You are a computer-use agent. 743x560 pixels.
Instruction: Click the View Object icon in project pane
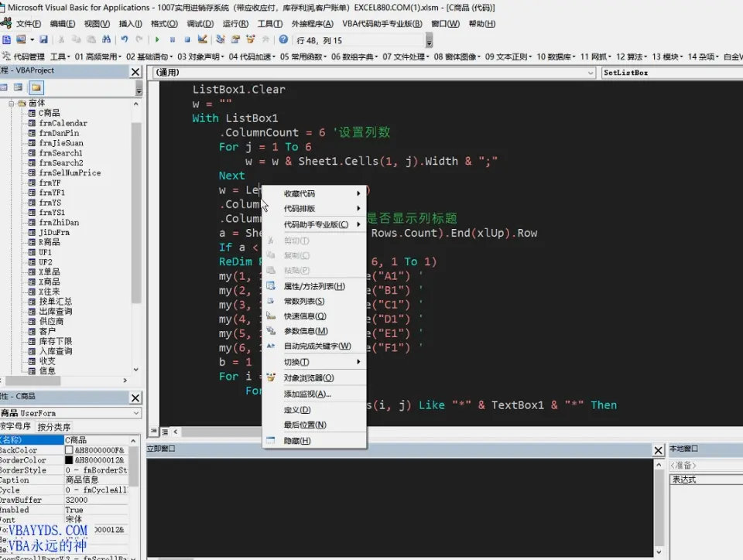click(18, 87)
